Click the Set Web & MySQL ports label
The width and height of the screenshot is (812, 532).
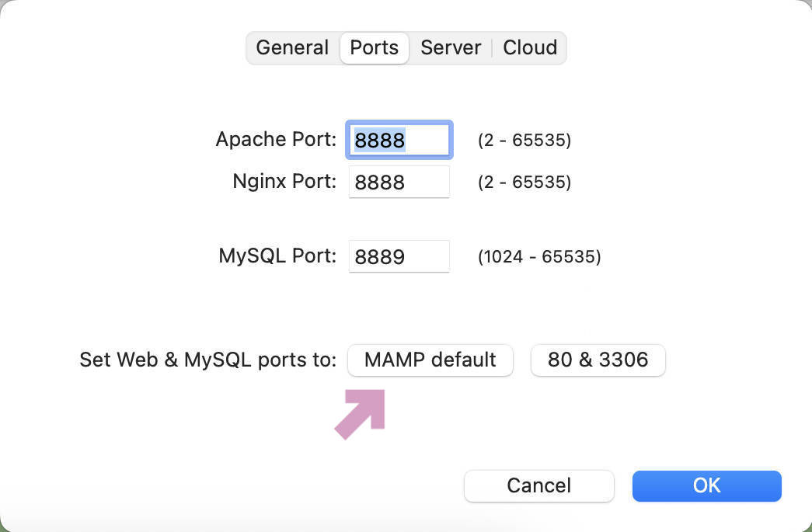[x=207, y=360]
